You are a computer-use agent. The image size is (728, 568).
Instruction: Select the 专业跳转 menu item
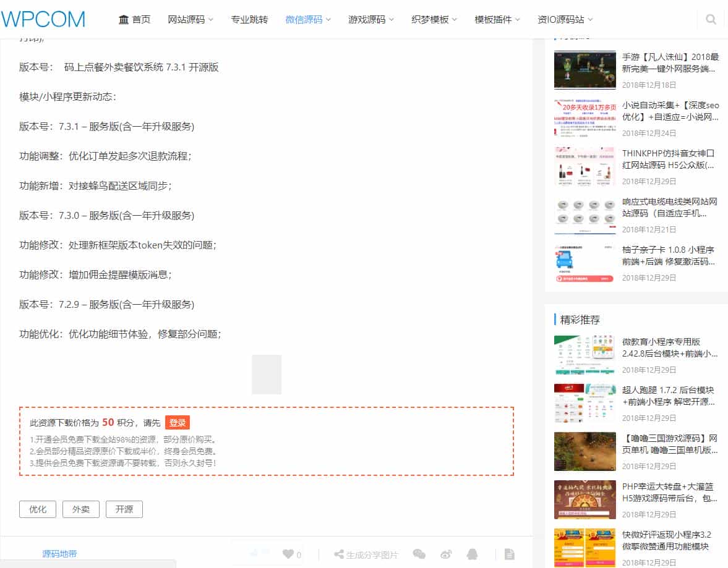250,19
